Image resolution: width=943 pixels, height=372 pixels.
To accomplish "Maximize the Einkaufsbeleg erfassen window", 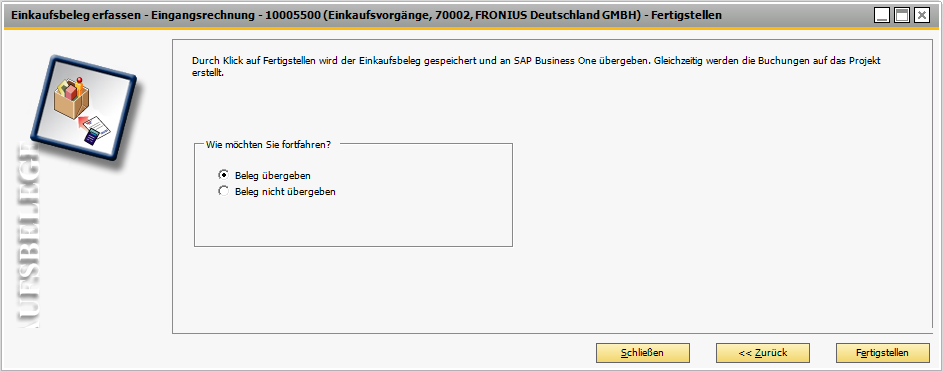I will click(902, 15).
